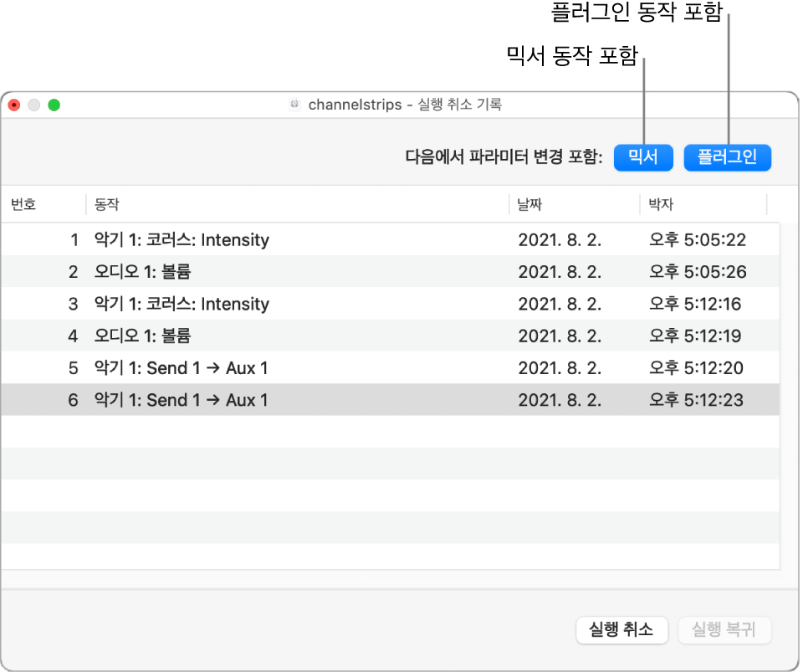
Task: Click the time 오후 5:12:19 entry
Action: tap(695, 336)
